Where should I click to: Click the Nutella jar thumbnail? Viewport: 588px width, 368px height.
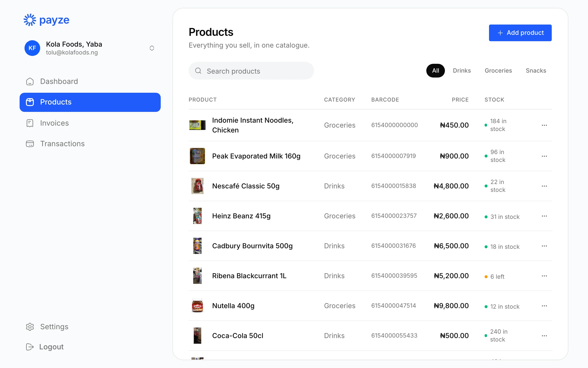(x=197, y=306)
